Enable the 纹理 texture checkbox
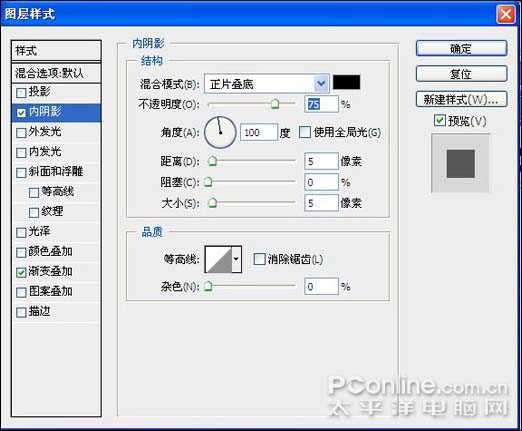The width and height of the screenshot is (522, 431). 34,213
